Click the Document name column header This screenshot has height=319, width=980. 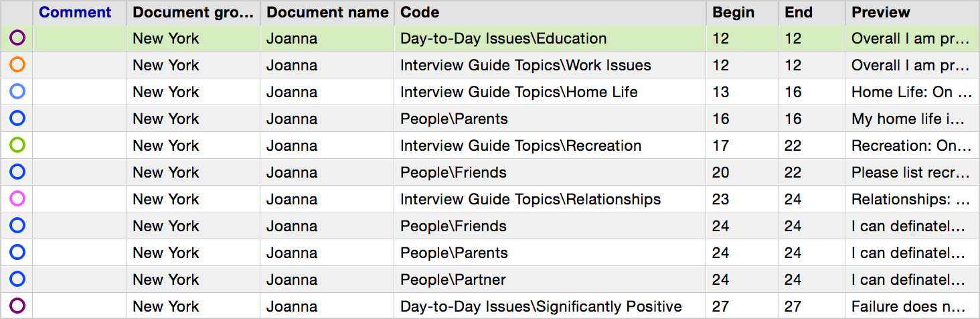(x=327, y=12)
